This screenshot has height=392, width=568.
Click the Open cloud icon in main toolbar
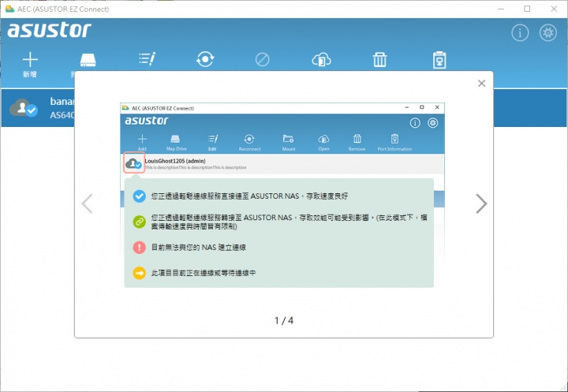[321, 60]
